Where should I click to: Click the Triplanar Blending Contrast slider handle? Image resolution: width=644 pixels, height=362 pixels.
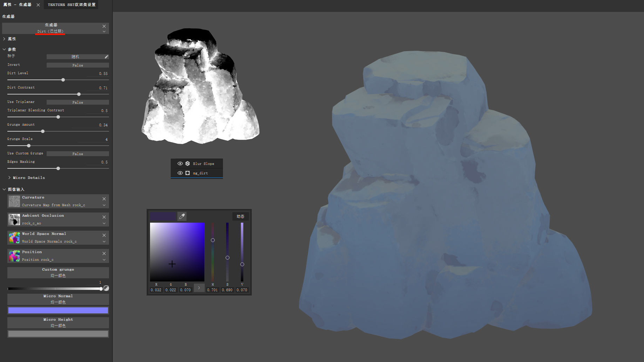click(x=58, y=117)
